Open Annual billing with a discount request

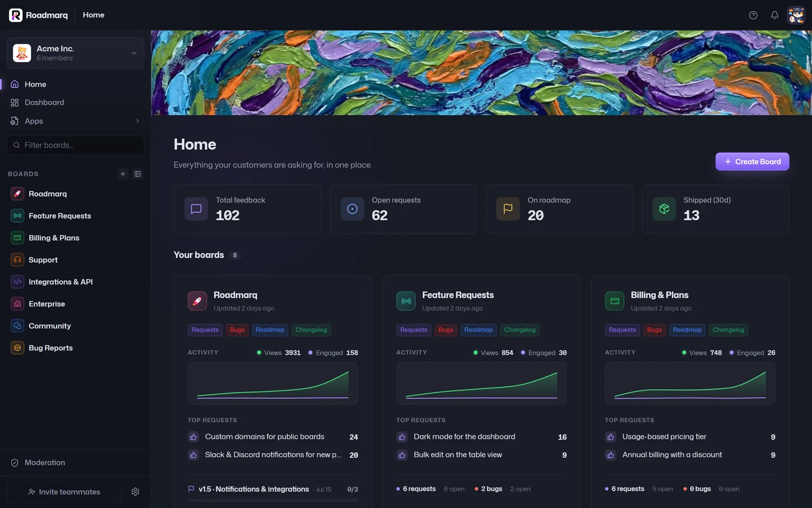click(x=672, y=455)
